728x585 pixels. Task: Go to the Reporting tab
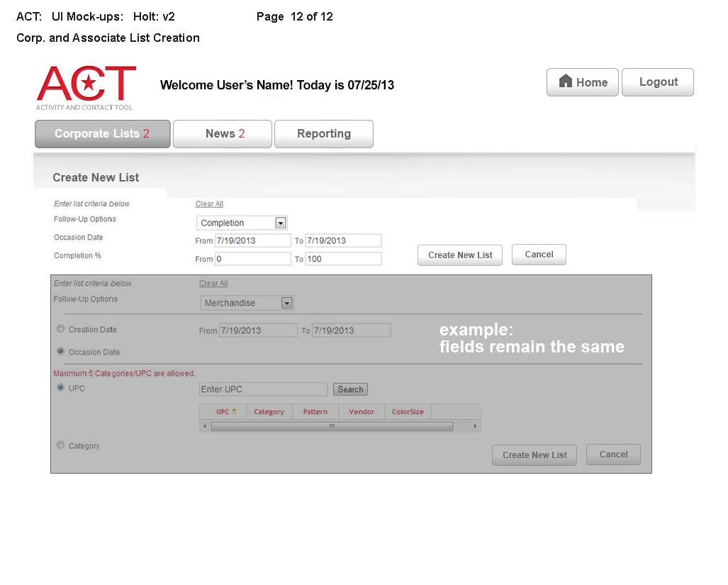pyautogui.click(x=323, y=134)
